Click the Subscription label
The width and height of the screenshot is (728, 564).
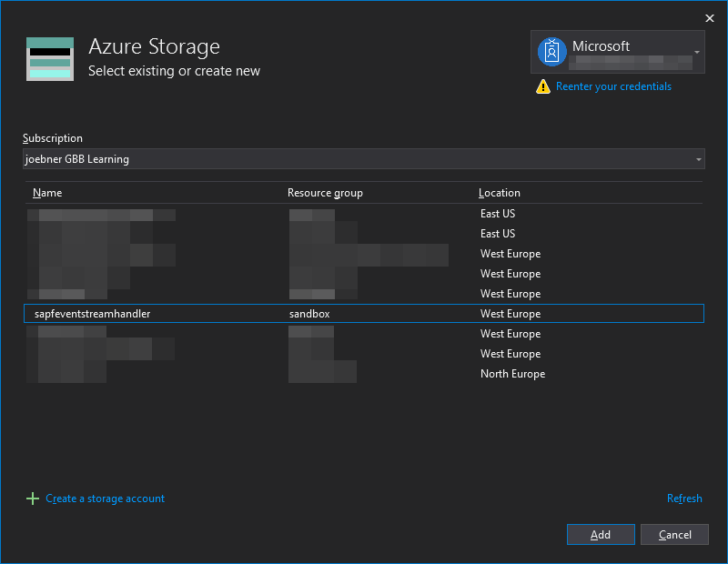click(x=53, y=138)
